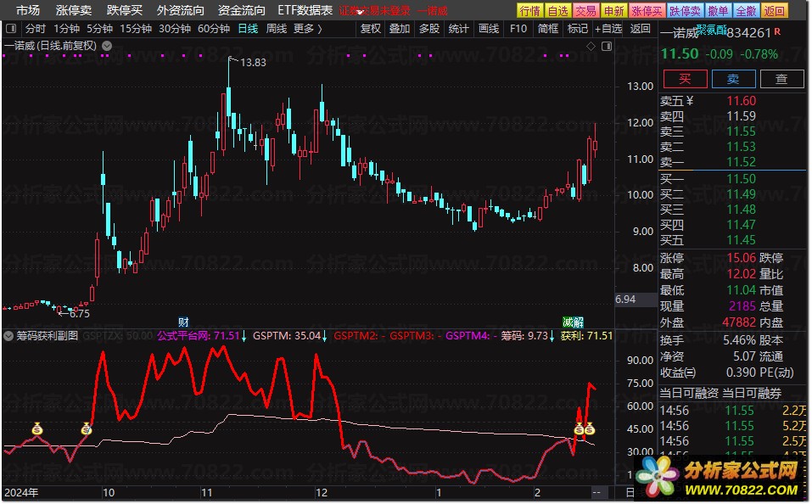Click the 卖五 price 11.60
This screenshot has width=812, height=504.
(741, 101)
